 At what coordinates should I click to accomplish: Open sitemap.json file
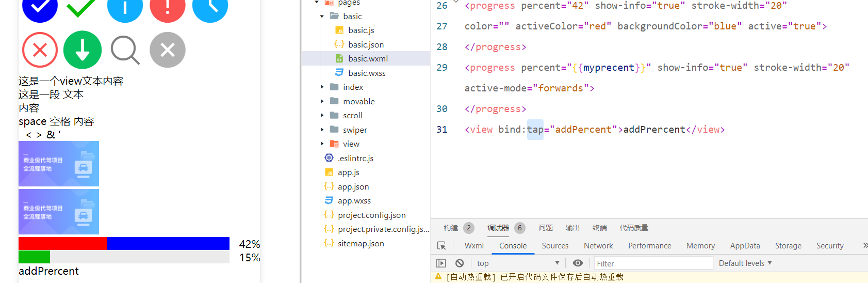(361, 243)
